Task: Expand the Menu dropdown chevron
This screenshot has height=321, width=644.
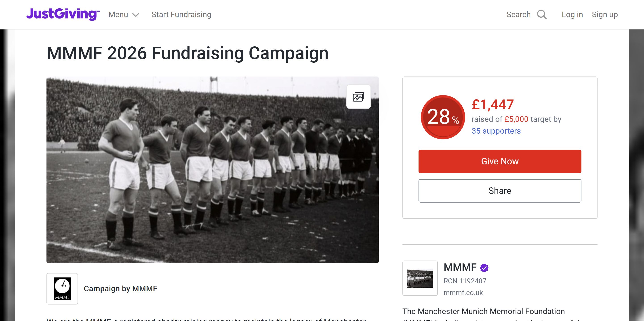Action: click(135, 15)
